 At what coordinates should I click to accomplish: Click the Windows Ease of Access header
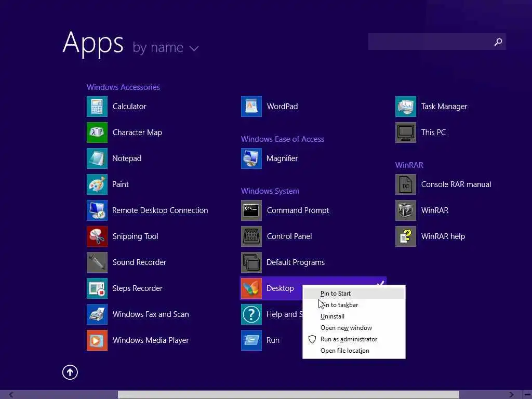tap(283, 139)
